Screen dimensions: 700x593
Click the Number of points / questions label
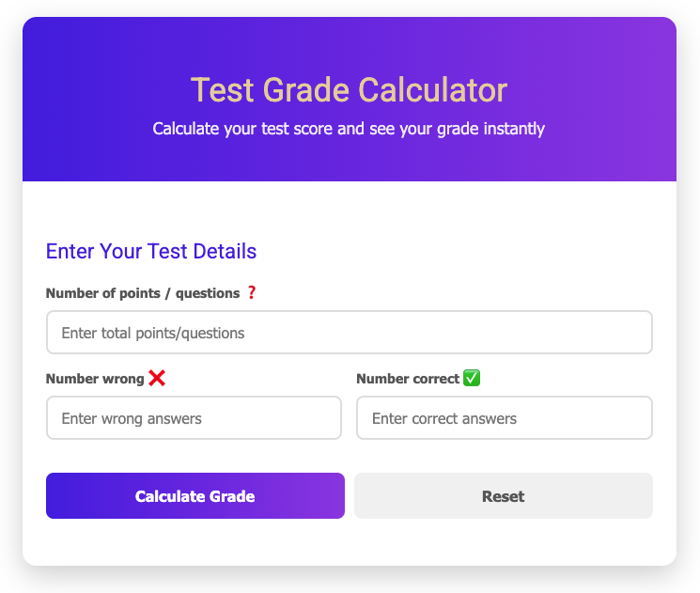pyautogui.click(x=143, y=293)
